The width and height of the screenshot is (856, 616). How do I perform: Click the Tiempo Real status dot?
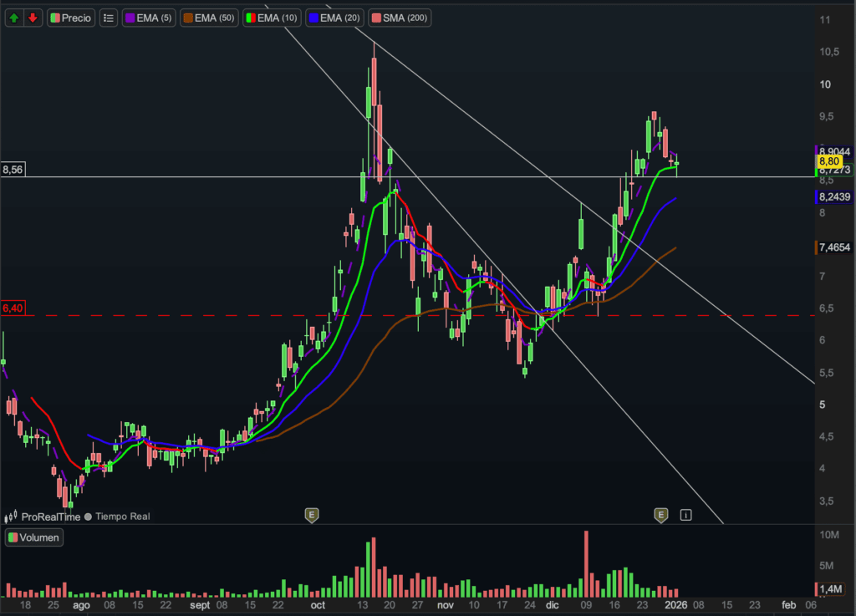pyautogui.click(x=88, y=517)
